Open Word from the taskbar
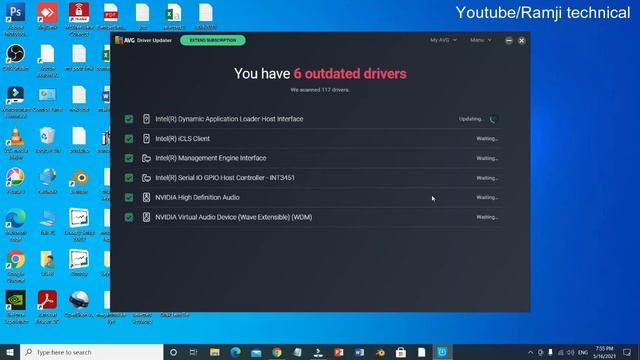The width and height of the screenshot is (640, 360). pyautogui.click(x=360, y=352)
